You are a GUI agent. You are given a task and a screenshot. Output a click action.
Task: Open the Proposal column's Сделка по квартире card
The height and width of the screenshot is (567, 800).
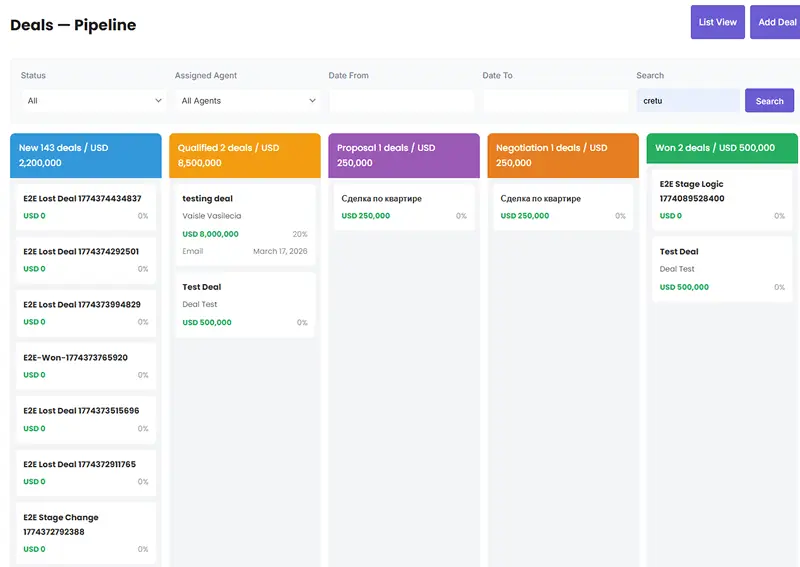point(403,207)
